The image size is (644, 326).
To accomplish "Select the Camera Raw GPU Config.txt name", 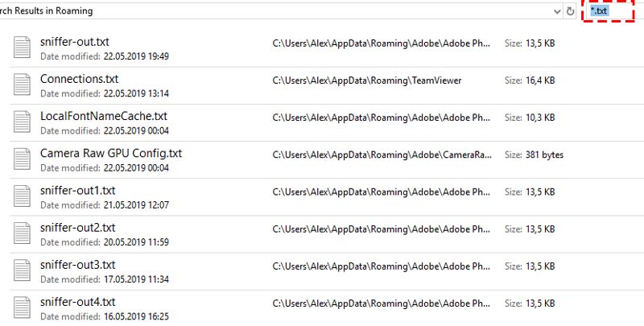I will click(111, 154).
